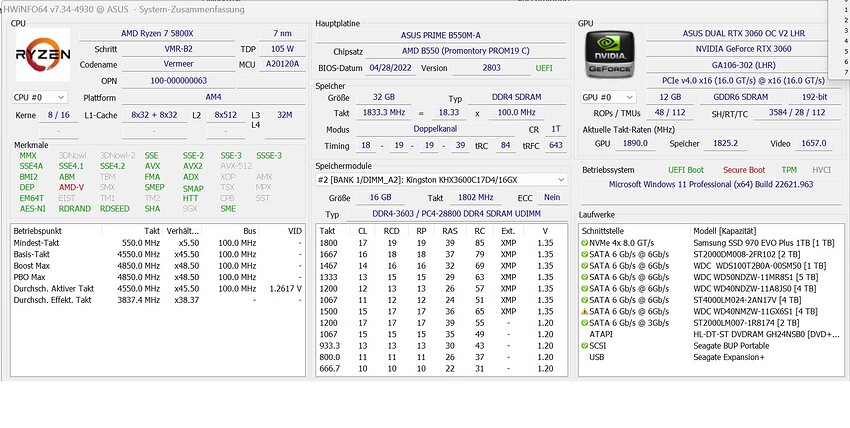
Task: Click the 1667 XMP timing row
Action: (441, 254)
